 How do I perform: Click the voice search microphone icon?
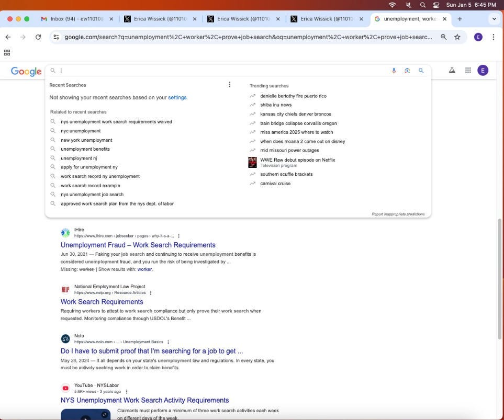pos(394,71)
